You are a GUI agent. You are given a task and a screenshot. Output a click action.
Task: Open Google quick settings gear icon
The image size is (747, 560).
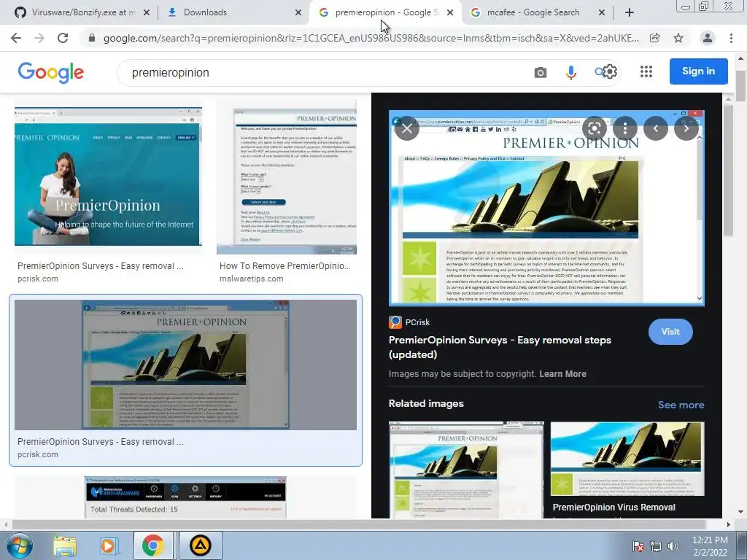[x=610, y=72]
